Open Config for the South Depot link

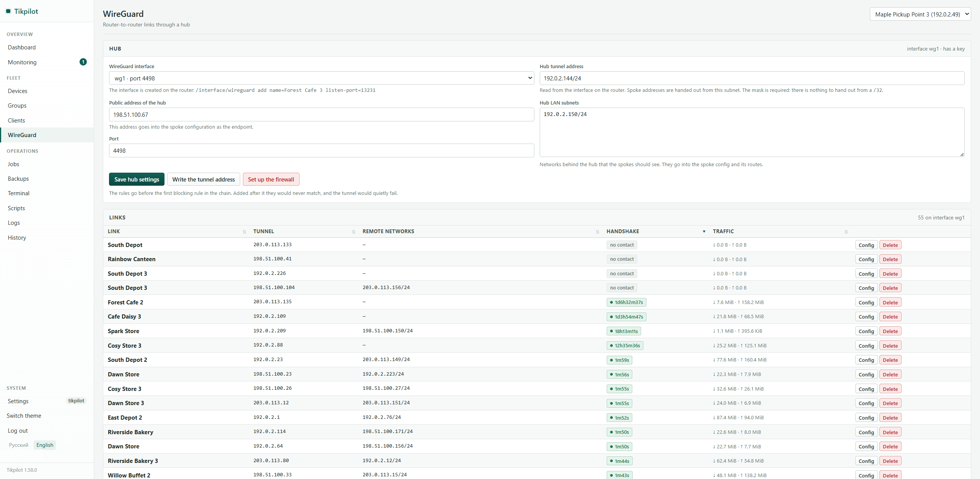click(866, 245)
